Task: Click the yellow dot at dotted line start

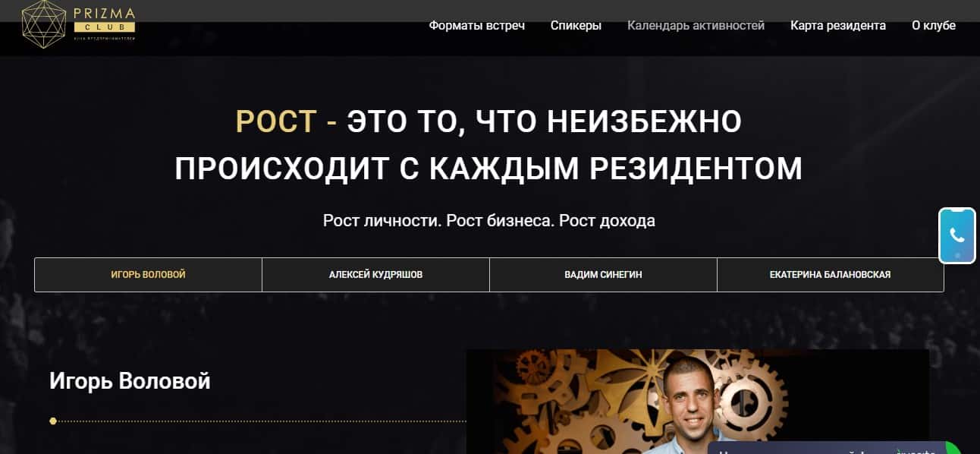Action: [x=53, y=421]
